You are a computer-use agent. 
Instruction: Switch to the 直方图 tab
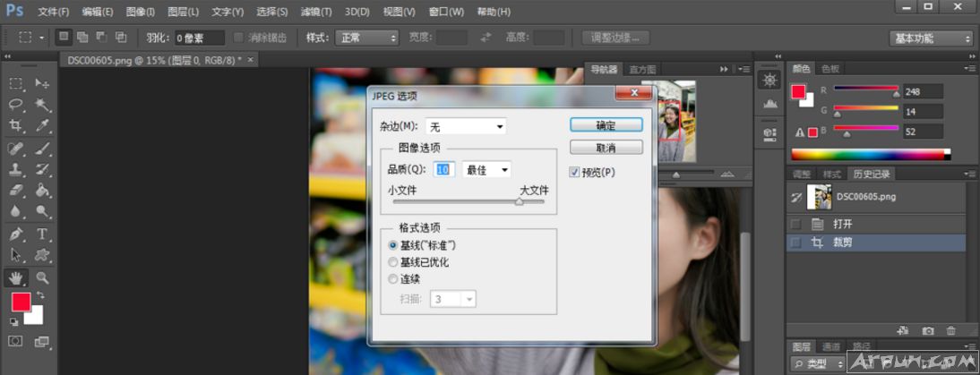(642, 69)
